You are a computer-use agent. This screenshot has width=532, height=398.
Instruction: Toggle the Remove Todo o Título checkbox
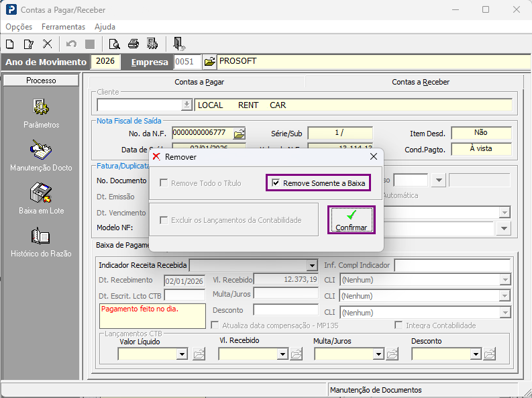coord(164,183)
